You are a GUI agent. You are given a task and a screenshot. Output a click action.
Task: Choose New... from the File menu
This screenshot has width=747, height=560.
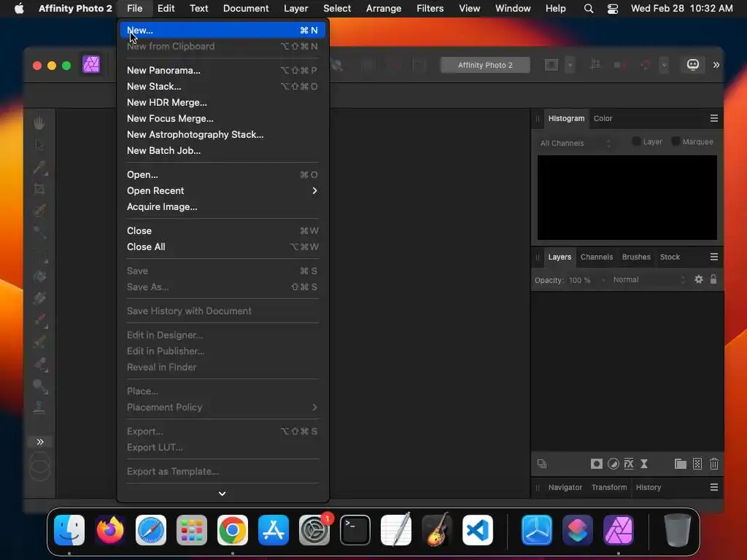[222, 30]
